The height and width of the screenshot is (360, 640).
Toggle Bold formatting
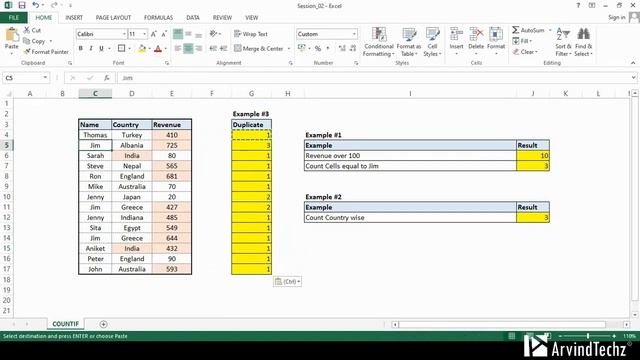point(81,49)
